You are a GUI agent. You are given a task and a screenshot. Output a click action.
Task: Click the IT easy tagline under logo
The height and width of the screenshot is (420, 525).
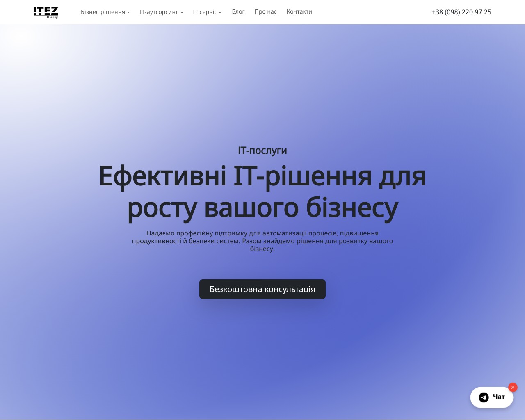tap(52, 17)
